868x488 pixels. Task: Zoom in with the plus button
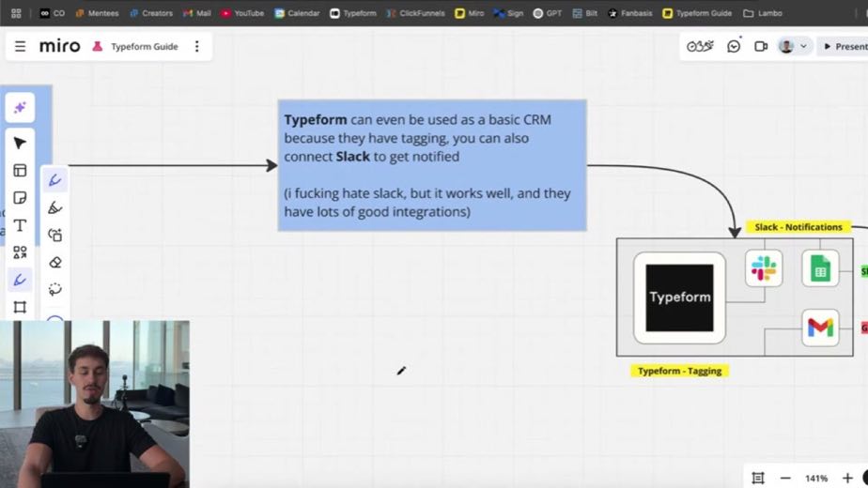[847, 478]
